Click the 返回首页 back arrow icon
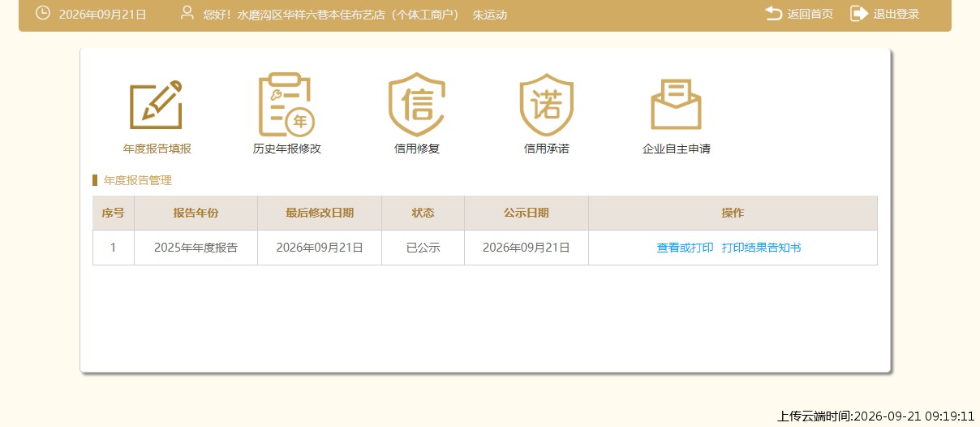 tap(773, 13)
